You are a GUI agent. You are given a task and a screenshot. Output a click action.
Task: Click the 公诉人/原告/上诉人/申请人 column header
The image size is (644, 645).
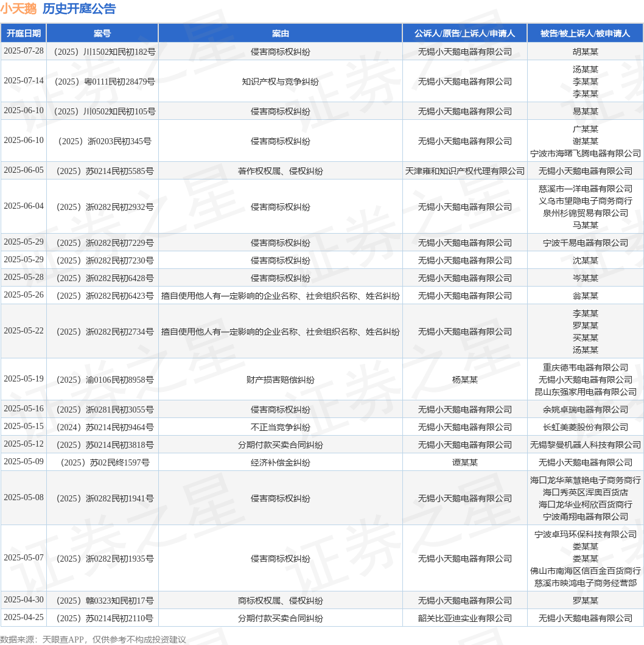(x=464, y=33)
